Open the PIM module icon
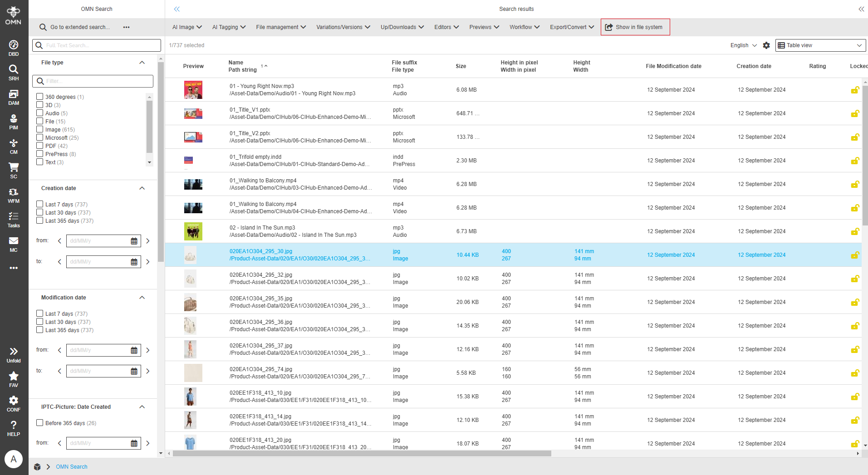This screenshot has width=868, height=475. click(x=14, y=121)
